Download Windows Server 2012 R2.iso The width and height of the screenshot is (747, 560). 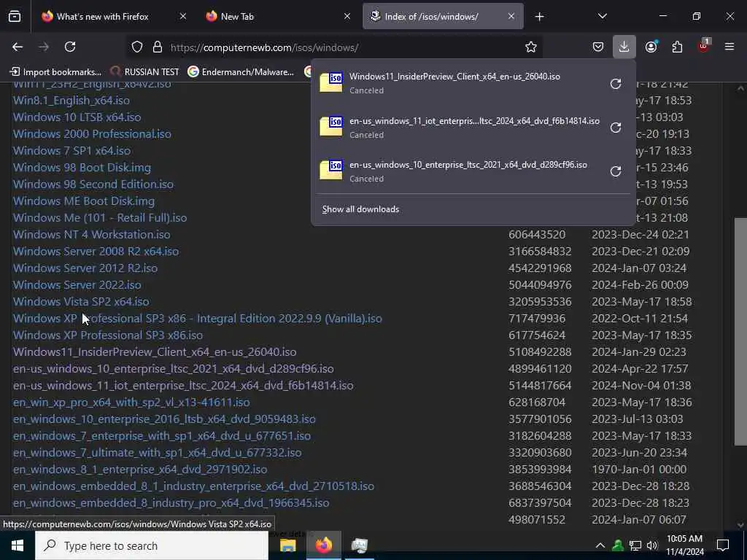coord(85,268)
